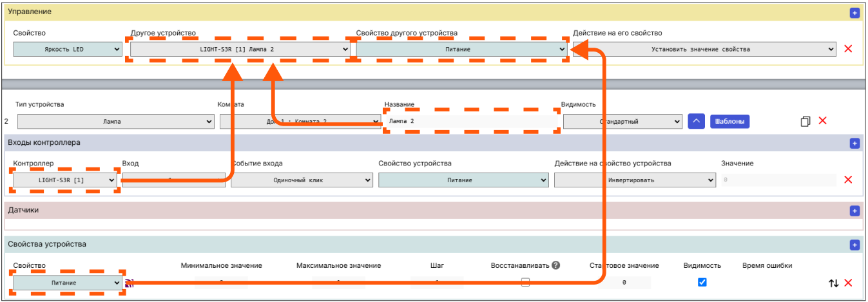Delete the Лампа 2 device with the red X

coord(822,120)
